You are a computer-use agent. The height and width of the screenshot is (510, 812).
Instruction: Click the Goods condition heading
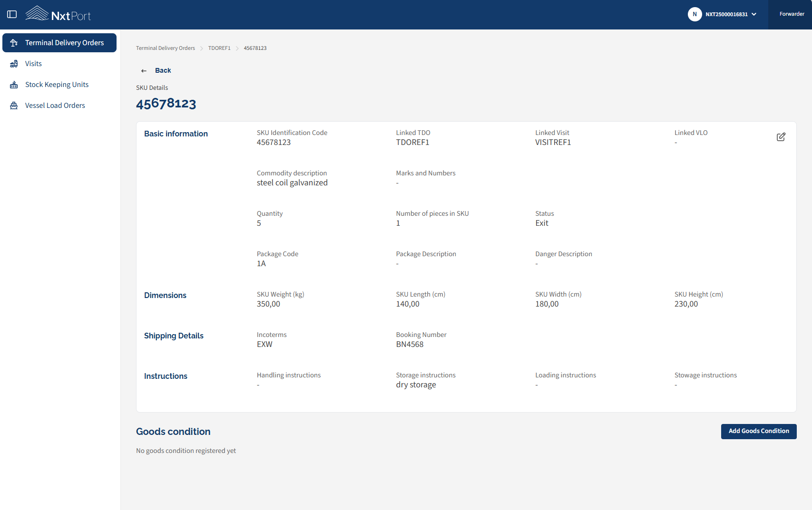coord(173,432)
